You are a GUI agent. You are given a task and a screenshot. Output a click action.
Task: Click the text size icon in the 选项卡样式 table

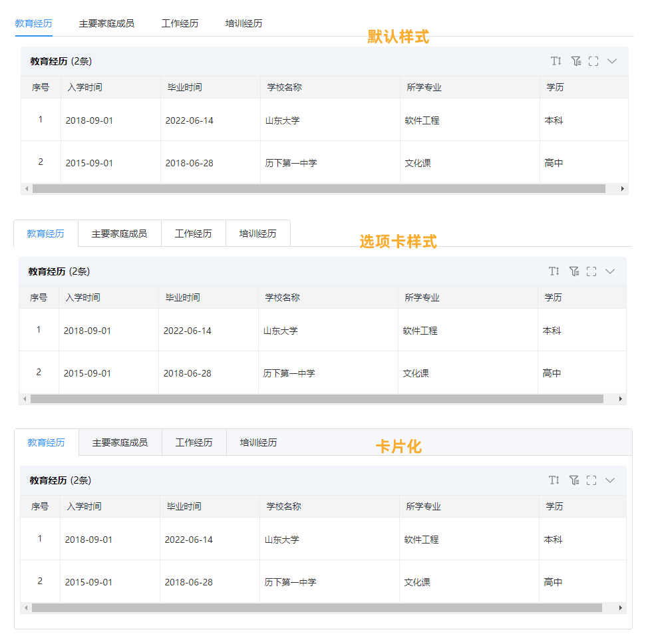[555, 271]
